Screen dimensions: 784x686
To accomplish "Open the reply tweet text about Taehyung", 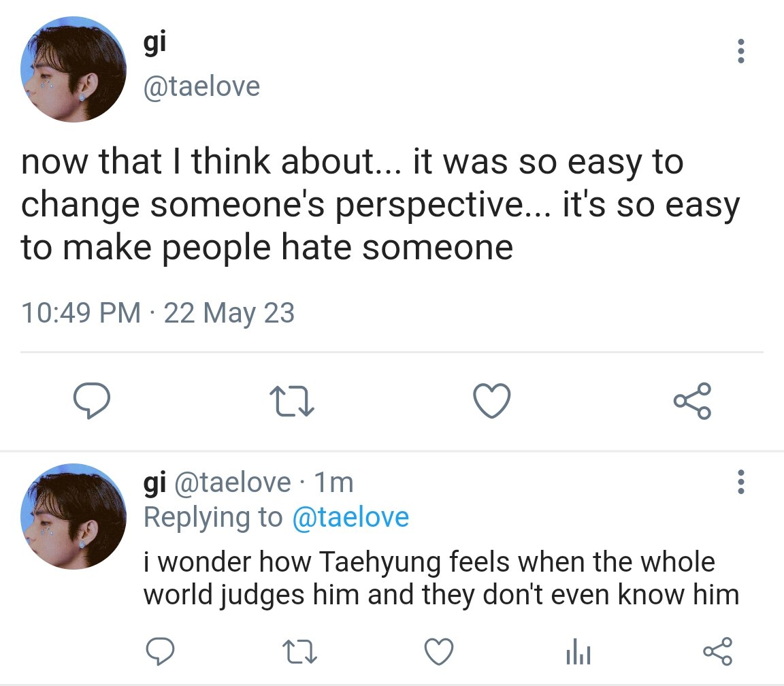I will coord(442,578).
